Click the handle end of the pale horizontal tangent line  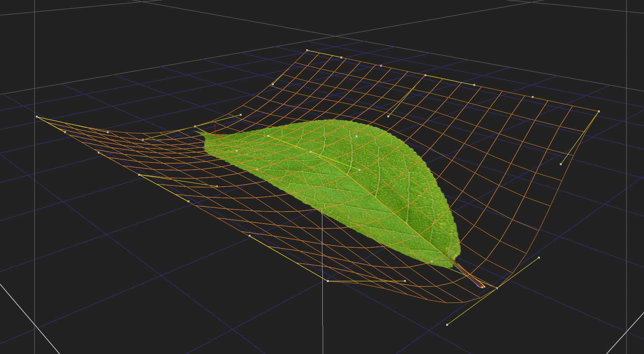(x=405, y=281)
